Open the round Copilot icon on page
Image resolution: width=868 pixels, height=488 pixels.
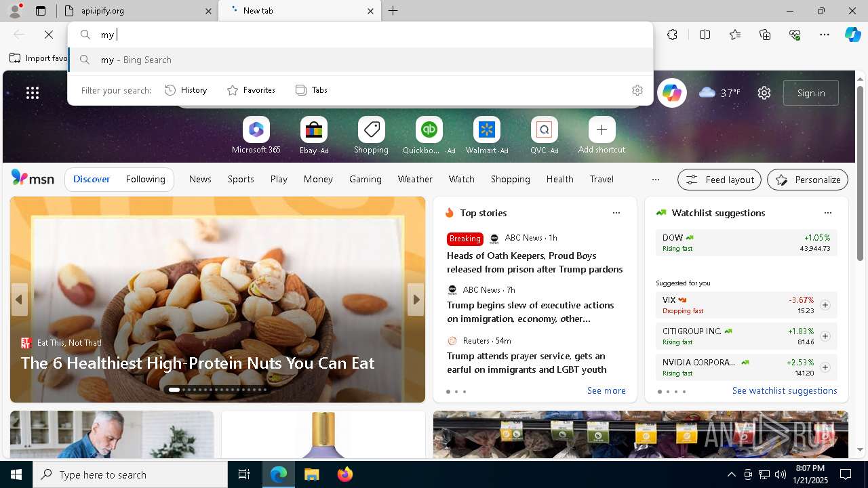(x=672, y=93)
